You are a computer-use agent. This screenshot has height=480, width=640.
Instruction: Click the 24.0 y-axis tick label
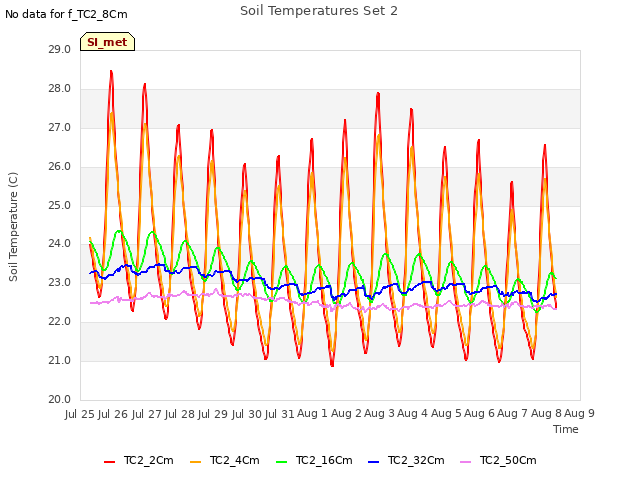tap(60, 244)
